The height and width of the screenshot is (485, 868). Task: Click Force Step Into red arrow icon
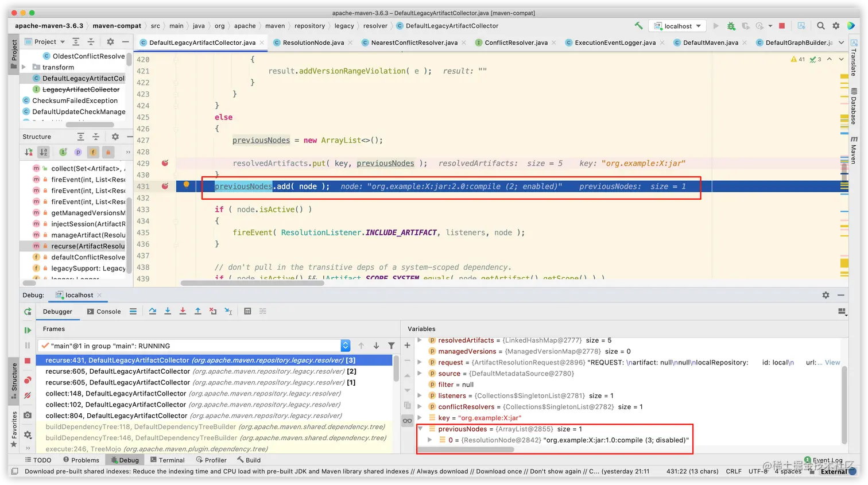(x=183, y=311)
